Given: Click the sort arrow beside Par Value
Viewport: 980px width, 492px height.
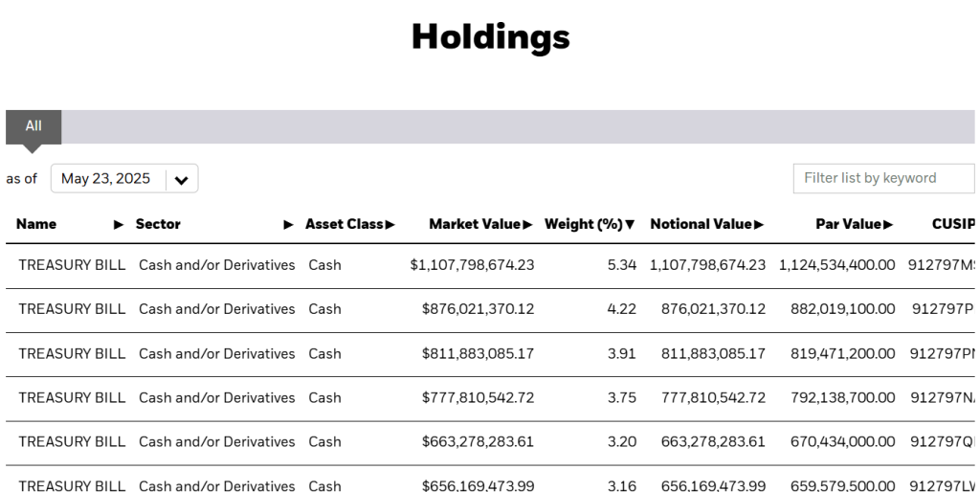Looking at the screenshot, I should 888,224.
